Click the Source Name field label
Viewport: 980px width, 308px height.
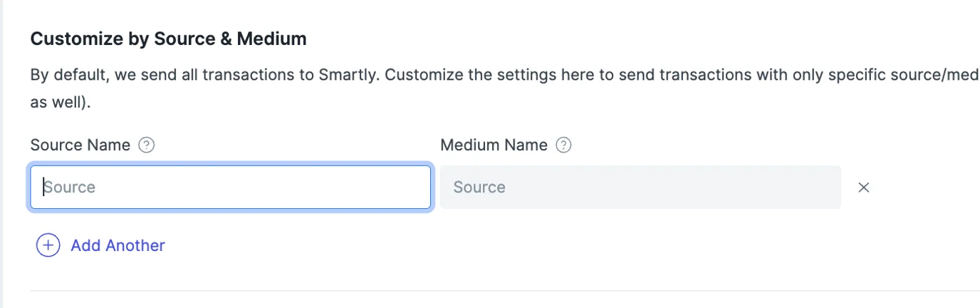80,145
